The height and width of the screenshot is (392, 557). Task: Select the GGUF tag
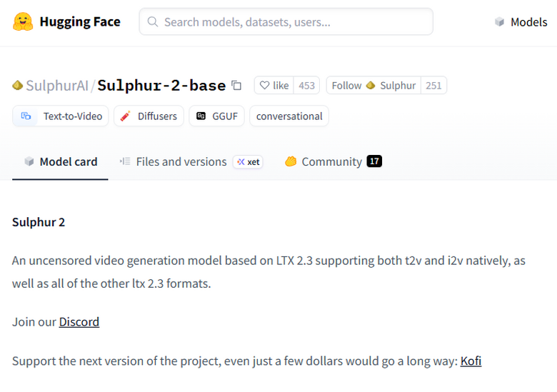216,116
